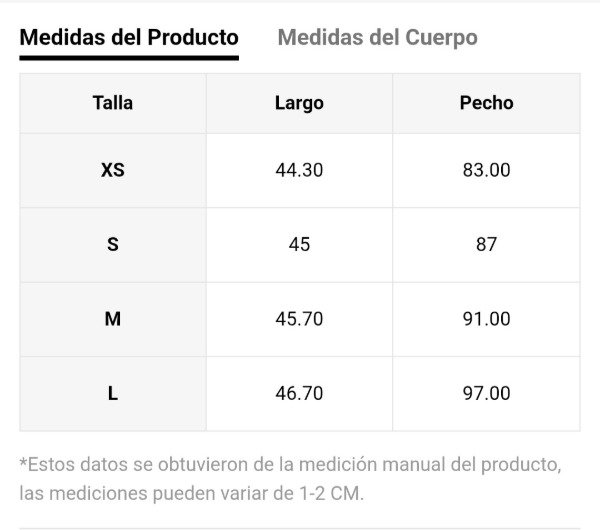This screenshot has width=600, height=530.
Task: Click the 45.70 largo cell
Action: [x=299, y=319]
